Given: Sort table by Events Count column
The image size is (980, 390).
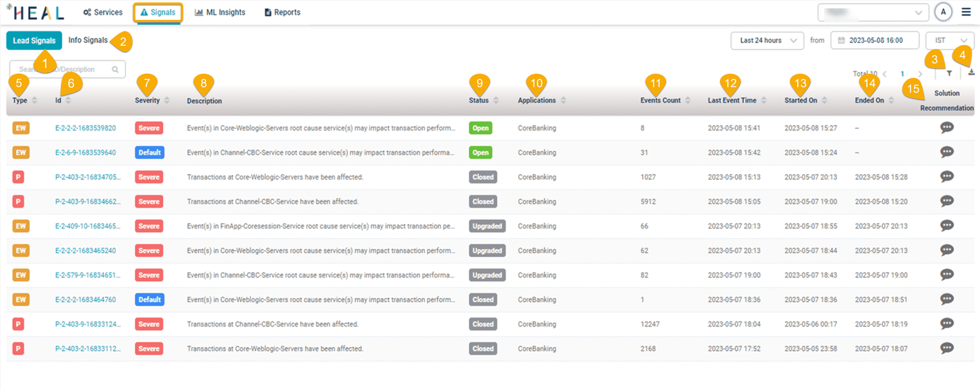Looking at the screenshot, I should pyautogui.click(x=688, y=100).
